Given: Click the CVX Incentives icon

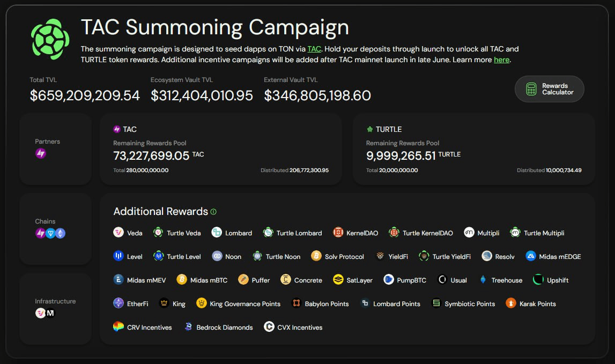Looking at the screenshot, I should (x=269, y=326).
